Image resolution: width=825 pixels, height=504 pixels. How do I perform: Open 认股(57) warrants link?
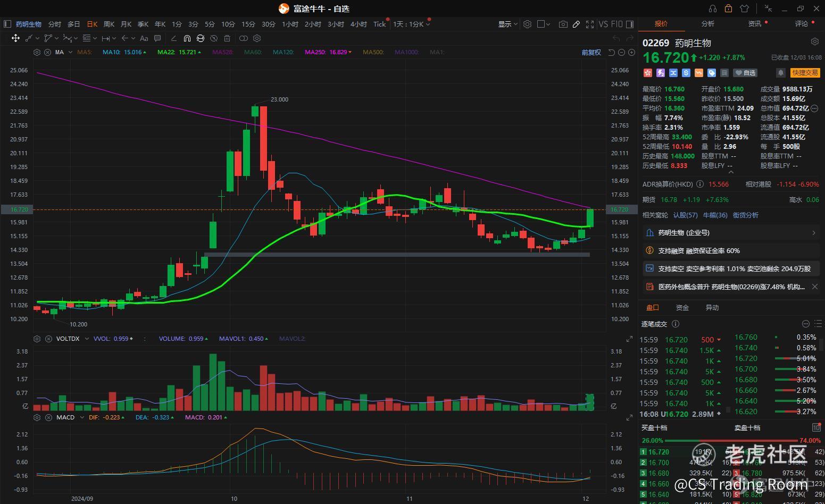click(x=685, y=215)
